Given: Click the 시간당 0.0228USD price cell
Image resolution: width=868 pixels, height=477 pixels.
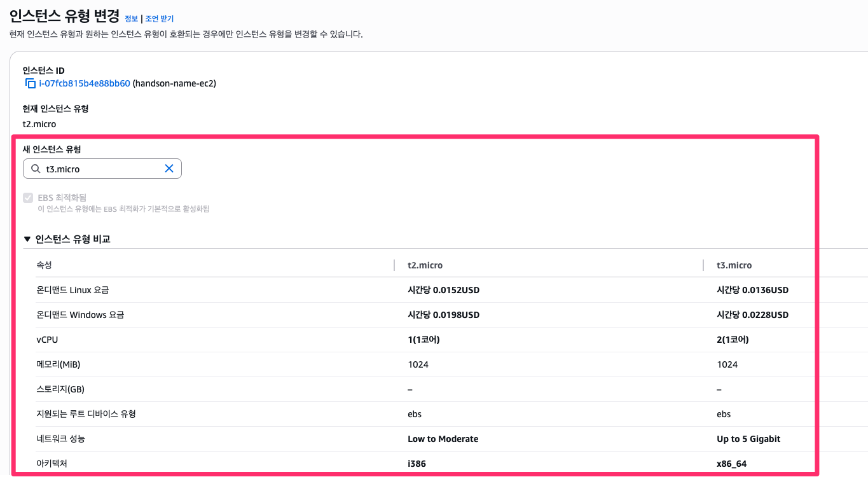Looking at the screenshot, I should (x=753, y=315).
